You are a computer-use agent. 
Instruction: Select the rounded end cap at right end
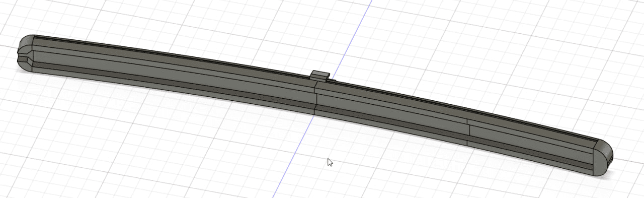tap(603, 157)
